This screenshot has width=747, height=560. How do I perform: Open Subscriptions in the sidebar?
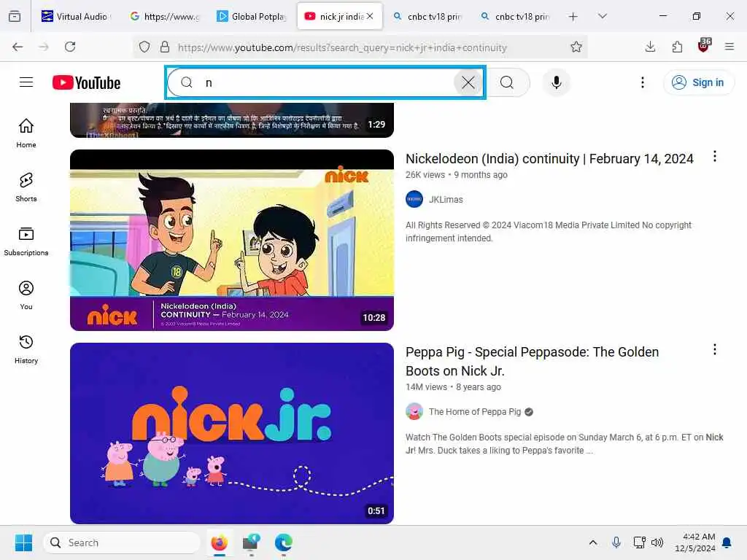(x=26, y=241)
